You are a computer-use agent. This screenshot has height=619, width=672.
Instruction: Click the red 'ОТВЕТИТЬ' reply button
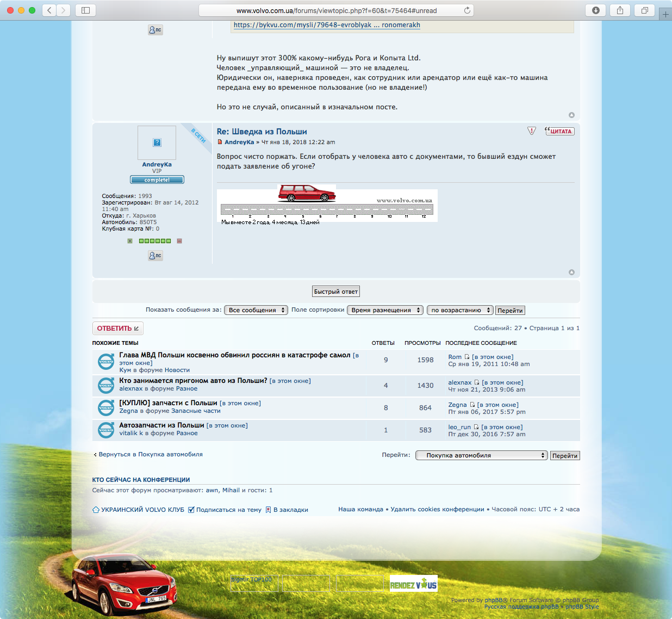(x=117, y=328)
